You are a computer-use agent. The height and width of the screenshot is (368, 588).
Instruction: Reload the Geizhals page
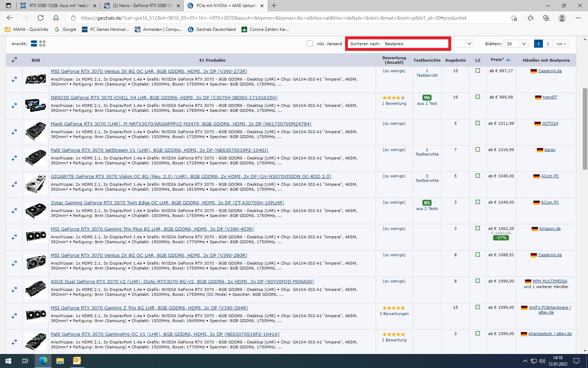coord(41,18)
